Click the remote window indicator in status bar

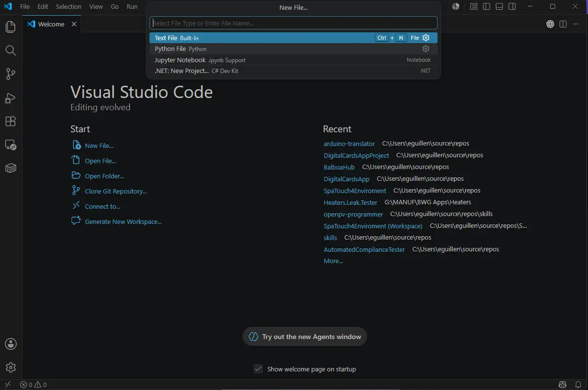[8, 385]
